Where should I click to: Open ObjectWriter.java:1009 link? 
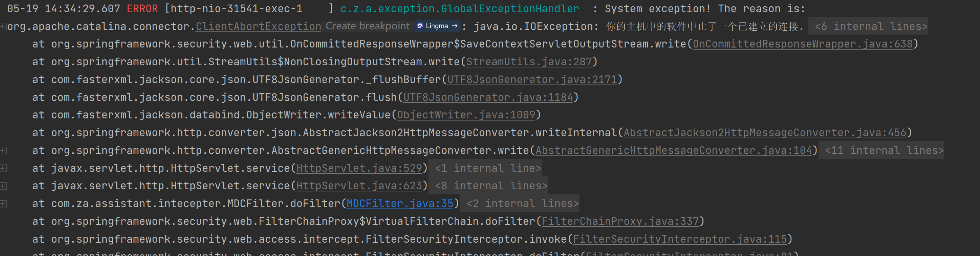466,115
